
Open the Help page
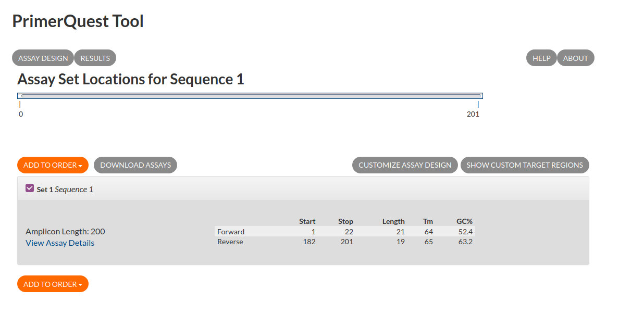tap(541, 58)
